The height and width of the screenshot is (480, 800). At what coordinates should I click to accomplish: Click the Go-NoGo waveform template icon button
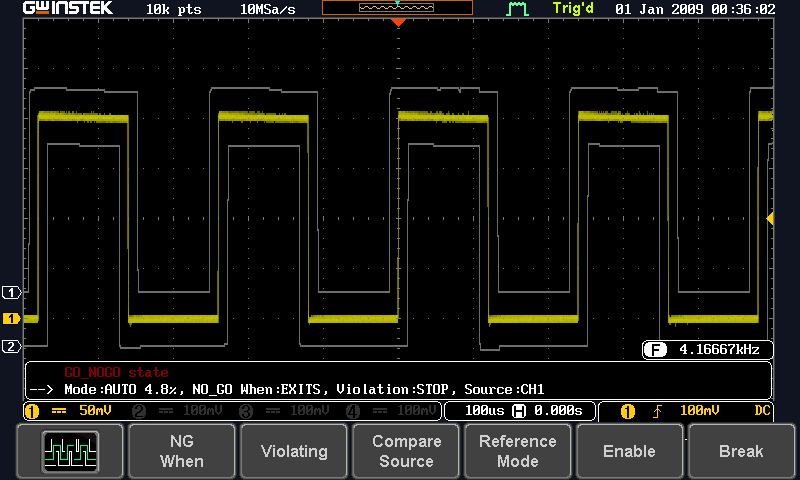[x=69, y=451]
